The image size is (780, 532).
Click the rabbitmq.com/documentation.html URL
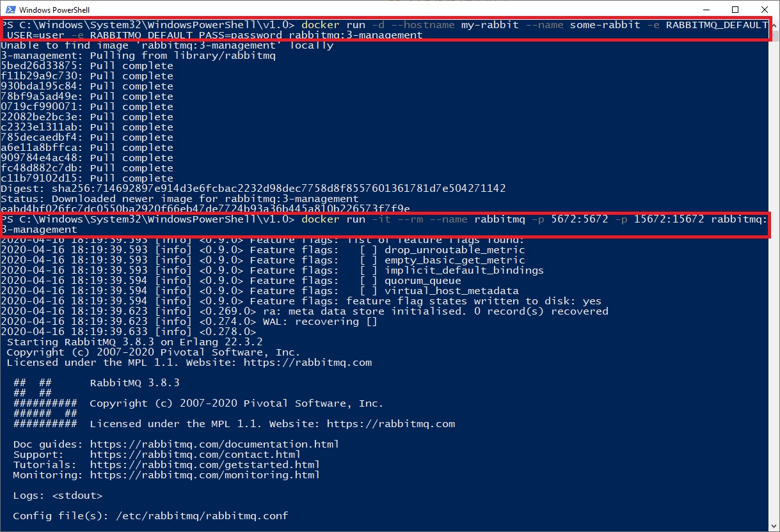coord(214,444)
